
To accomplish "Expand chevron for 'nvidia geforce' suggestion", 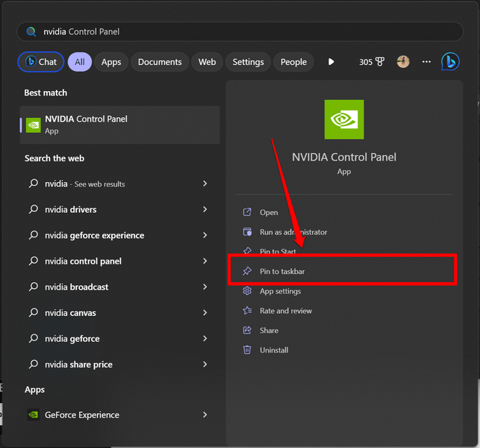I will (205, 338).
